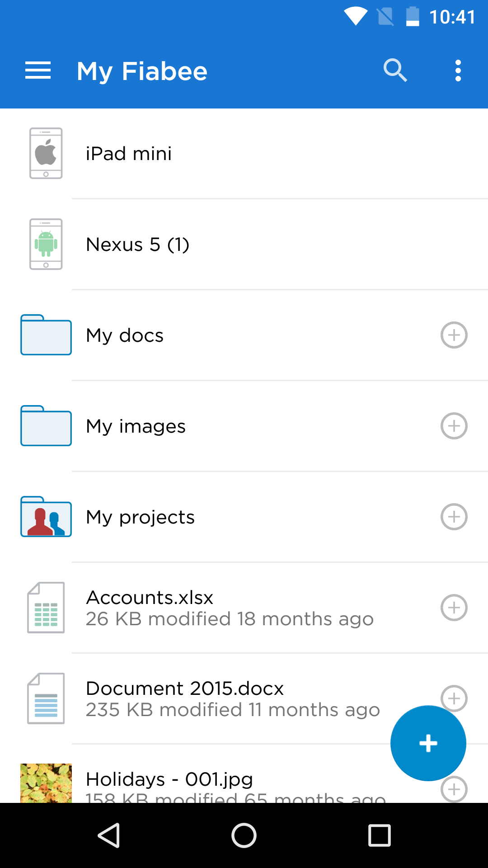Expand options for My docs folder
Screen dimensions: 488x868
454,335
